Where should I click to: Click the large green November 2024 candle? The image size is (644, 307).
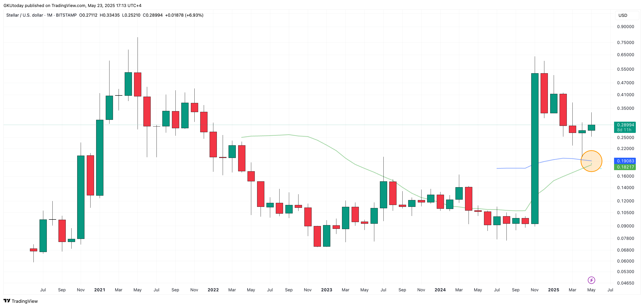[535, 149]
